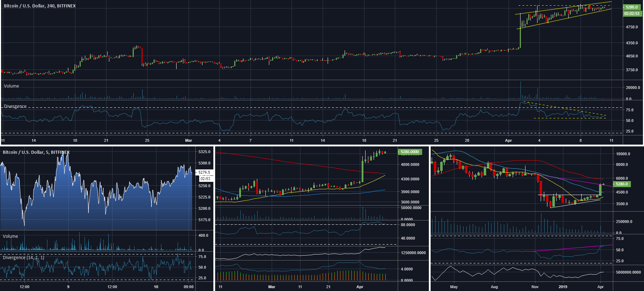Click the 4750.0 price level on the 240 chart

pos(632,27)
